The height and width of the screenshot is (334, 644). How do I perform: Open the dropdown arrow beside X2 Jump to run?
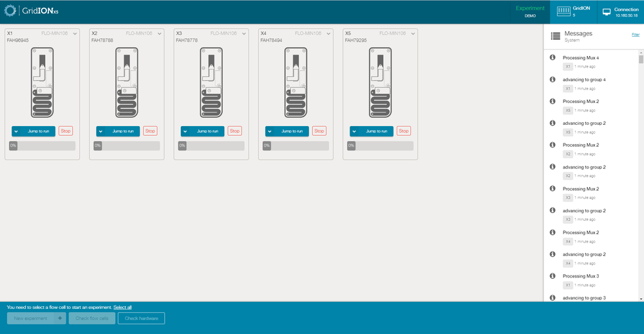(100, 131)
